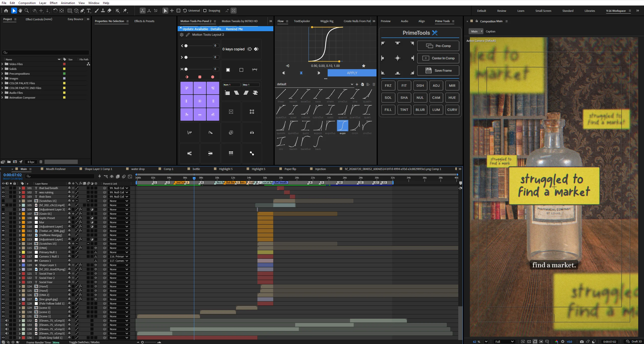Click the PrimeTools center anchor point icon
Viewport: 644px width, 344px height.
coord(398,58)
